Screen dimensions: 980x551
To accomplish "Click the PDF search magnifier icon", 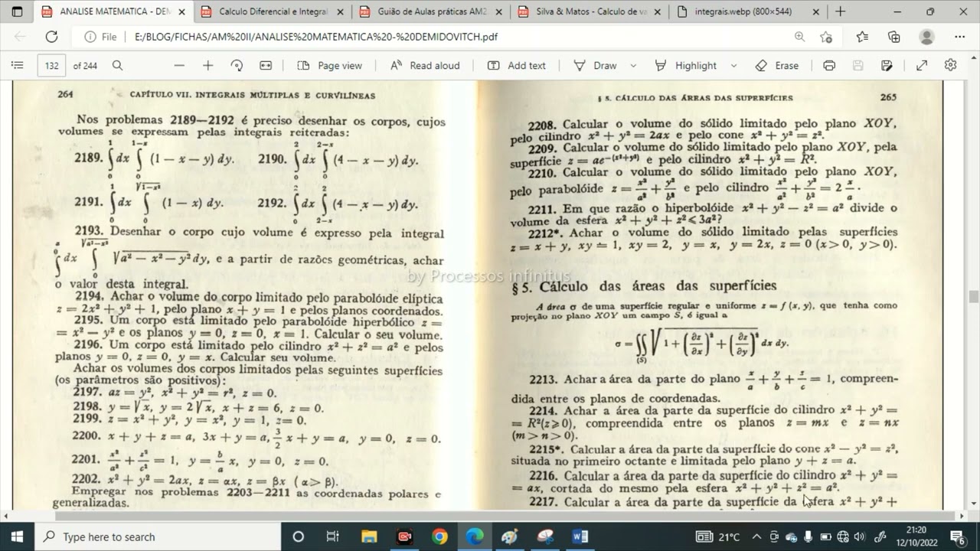I will pyautogui.click(x=117, y=66).
